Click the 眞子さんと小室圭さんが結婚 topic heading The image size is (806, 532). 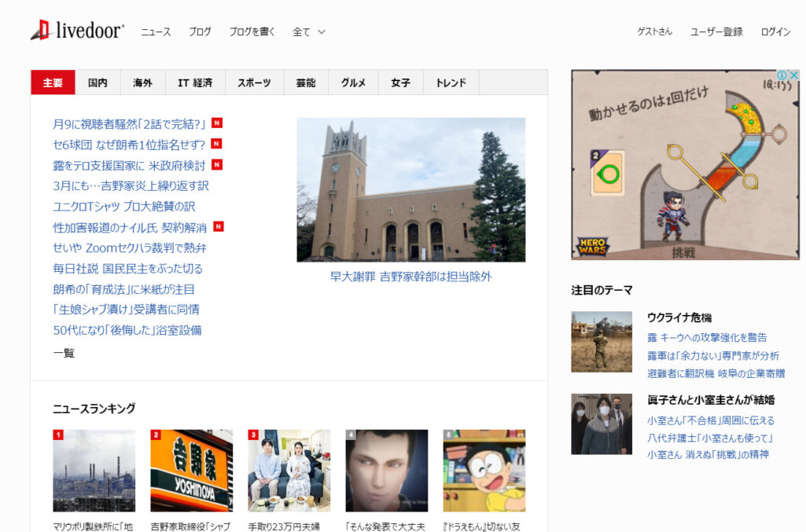pyautogui.click(x=710, y=401)
